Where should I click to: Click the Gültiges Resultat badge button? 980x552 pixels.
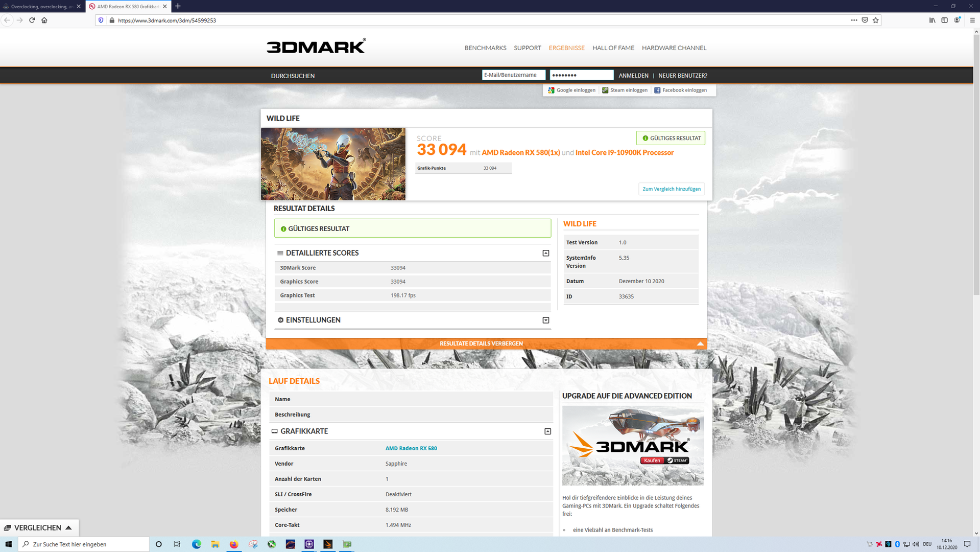(671, 138)
